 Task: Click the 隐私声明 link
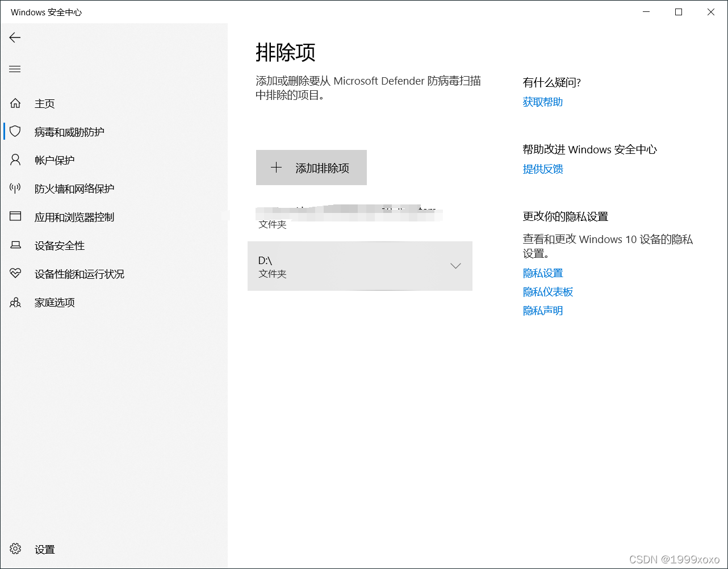[x=543, y=311]
